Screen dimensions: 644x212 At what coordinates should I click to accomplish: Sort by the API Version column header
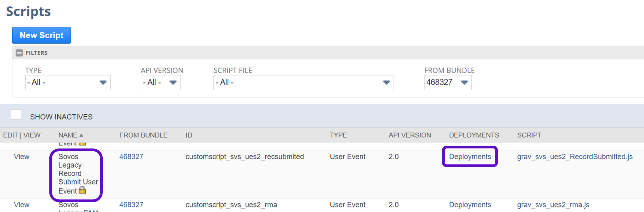pos(410,135)
